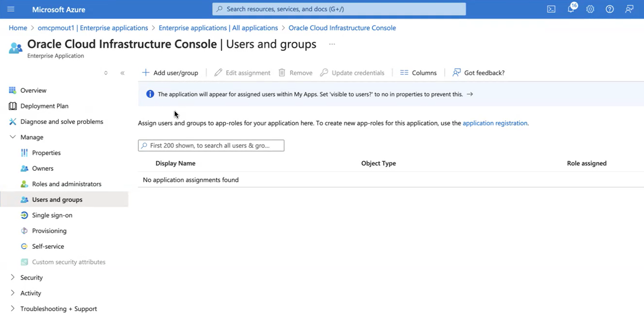Image resolution: width=644 pixels, height=317 pixels.
Task: Collapse the sidebar with the double-chevron icon
Action: tap(122, 73)
